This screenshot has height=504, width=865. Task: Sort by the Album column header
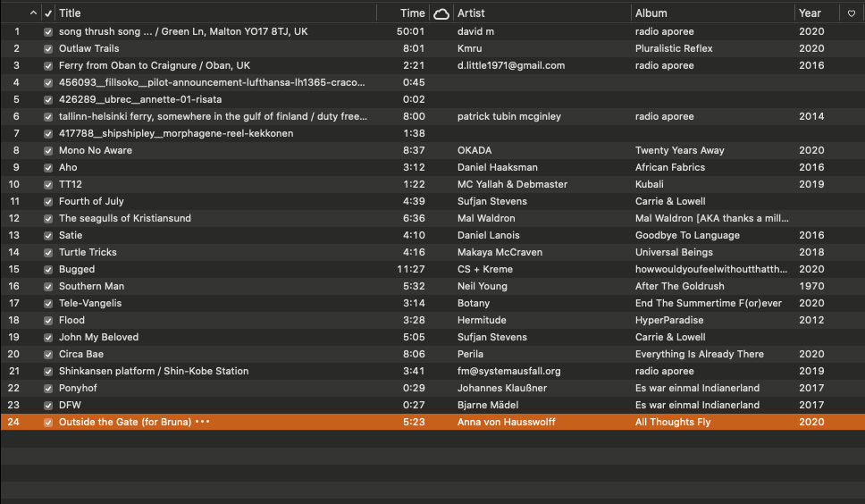pos(651,13)
